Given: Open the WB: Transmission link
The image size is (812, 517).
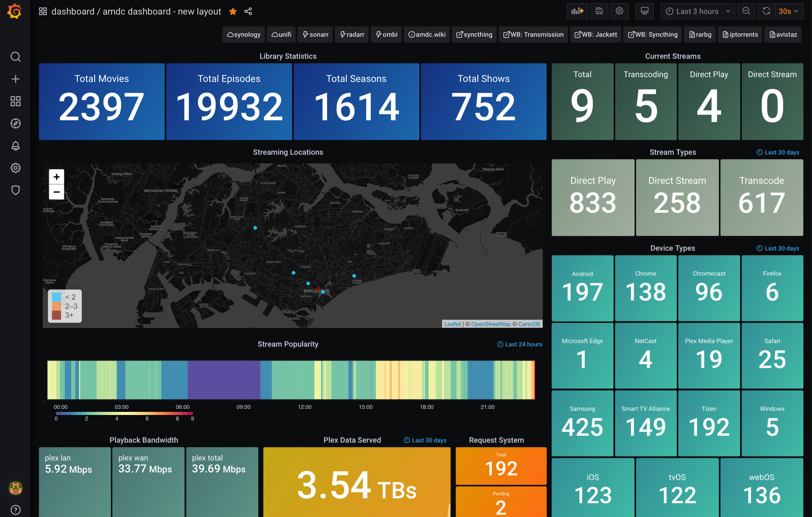Looking at the screenshot, I should 533,34.
